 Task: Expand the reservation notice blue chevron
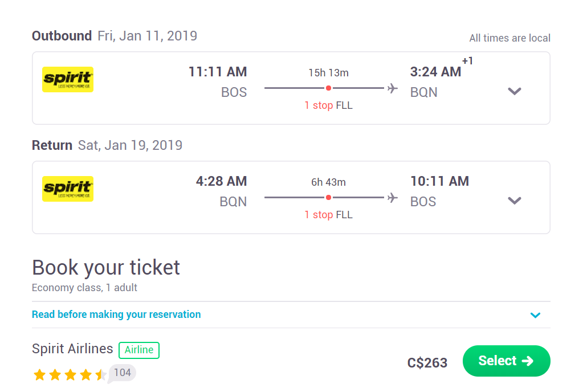[x=535, y=315]
